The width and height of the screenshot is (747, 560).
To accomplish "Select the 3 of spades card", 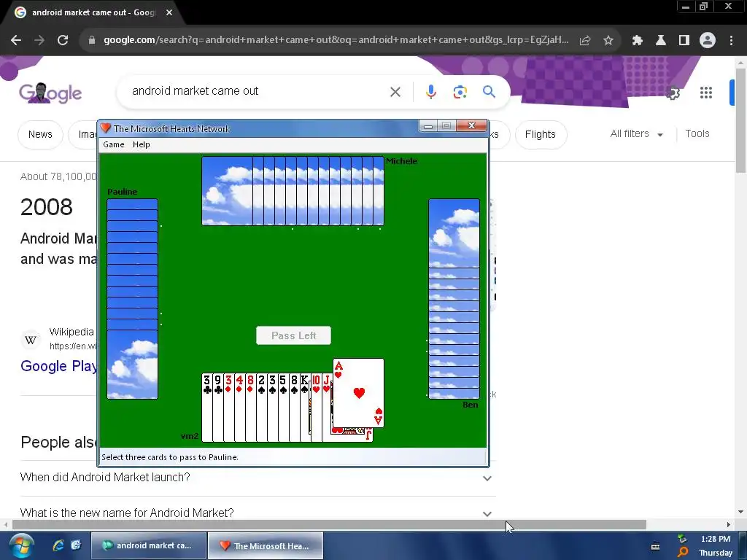I will pyautogui.click(x=273, y=407).
